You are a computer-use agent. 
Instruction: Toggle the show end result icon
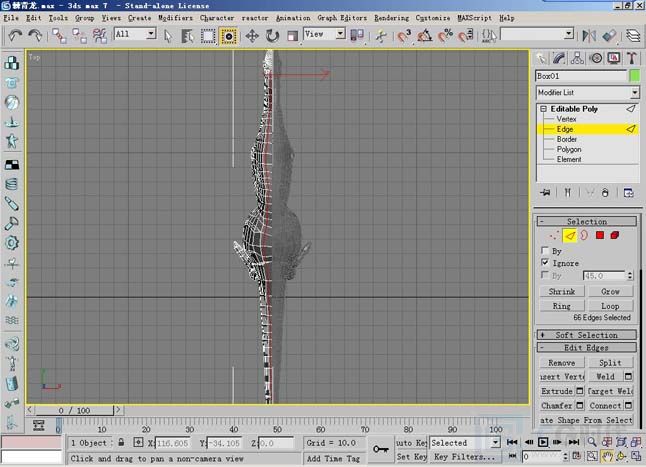tap(567, 192)
